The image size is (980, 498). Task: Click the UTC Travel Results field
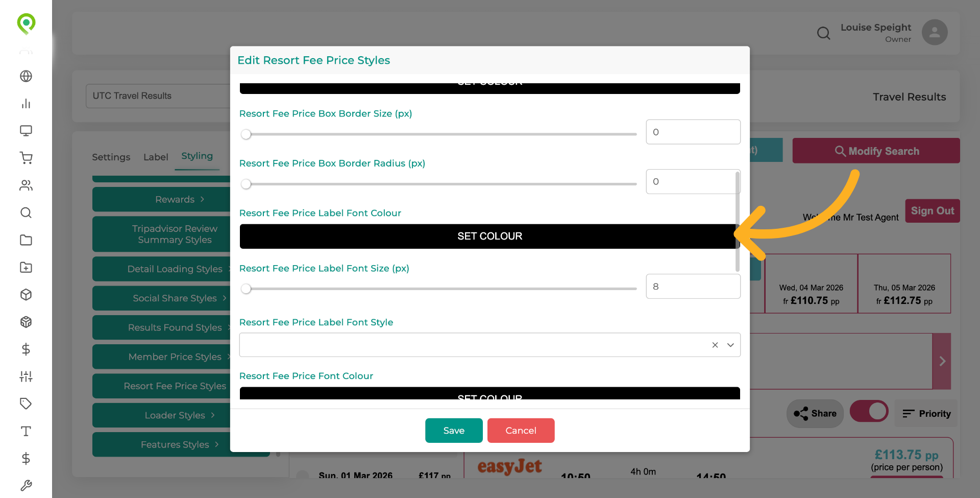(158, 96)
